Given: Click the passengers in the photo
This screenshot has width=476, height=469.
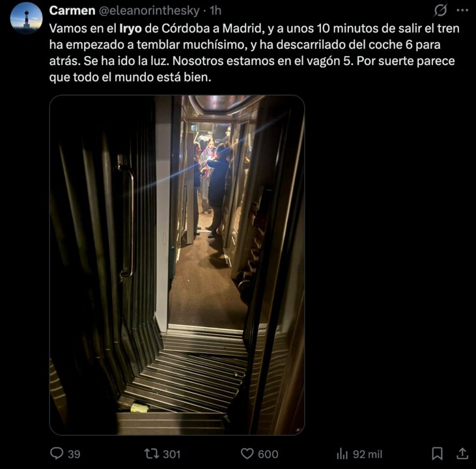Looking at the screenshot, I should [x=212, y=182].
